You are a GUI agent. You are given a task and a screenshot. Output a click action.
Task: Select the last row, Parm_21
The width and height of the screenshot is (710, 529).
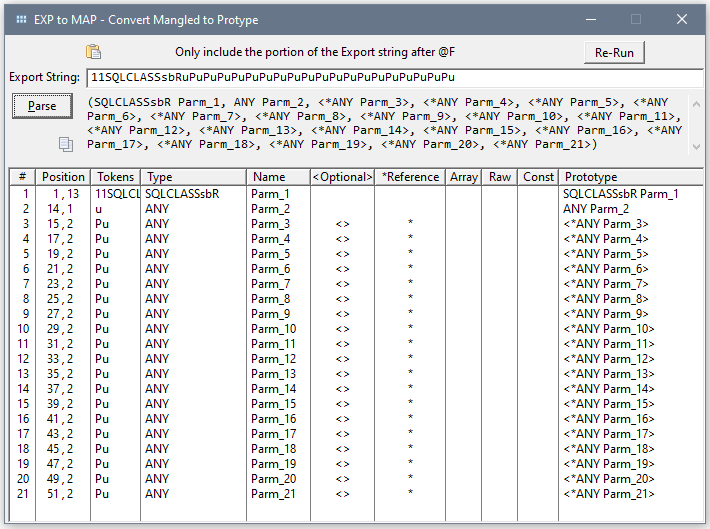(x=275, y=494)
